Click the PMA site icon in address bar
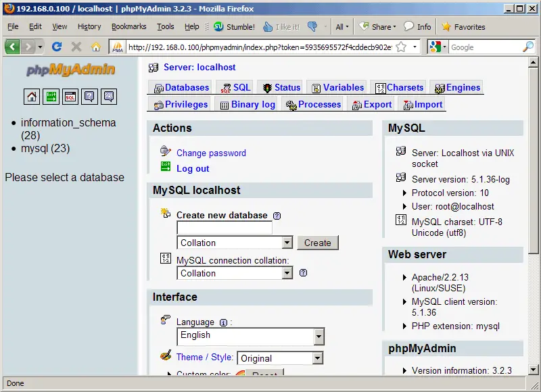The image size is (541, 392). pyautogui.click(x=117, y=47)
